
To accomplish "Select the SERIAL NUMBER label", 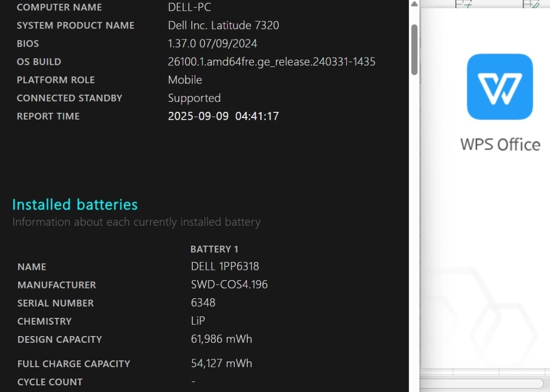I will click(x=56, y=304).
